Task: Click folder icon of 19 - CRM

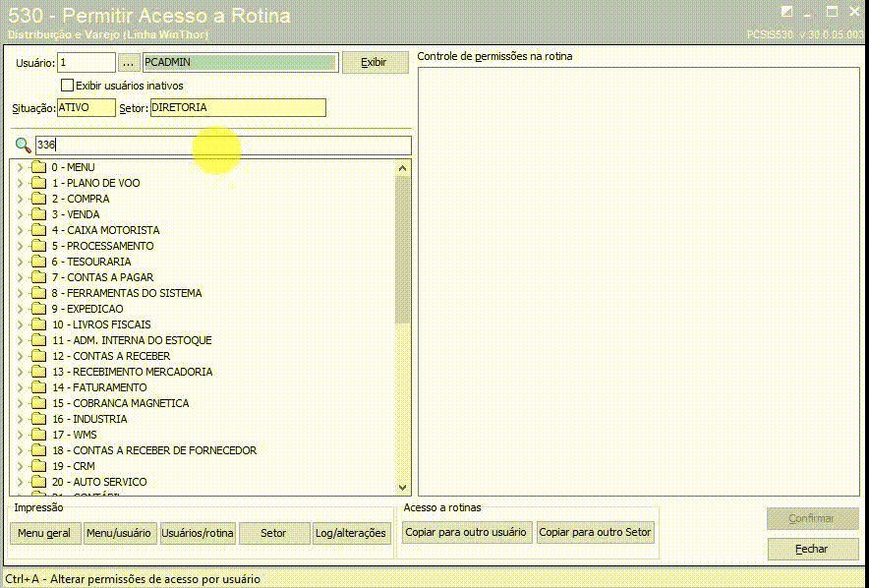Action: pos(38,465)
